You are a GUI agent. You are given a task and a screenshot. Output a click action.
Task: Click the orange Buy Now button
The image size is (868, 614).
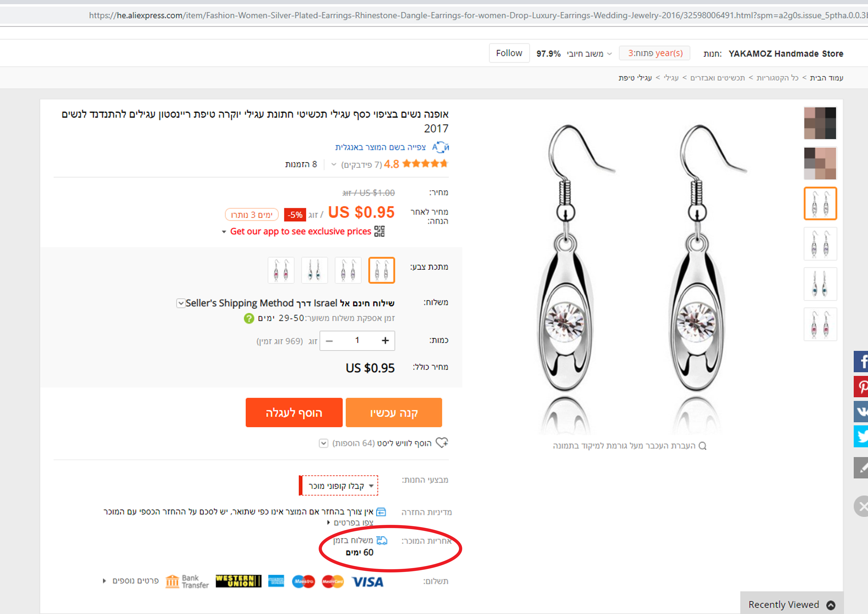[394, 412]
